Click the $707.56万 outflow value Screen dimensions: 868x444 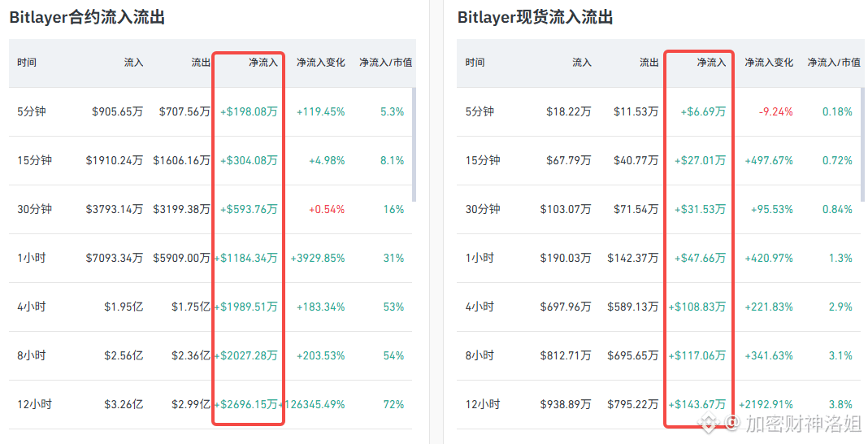click(x=184, y=112)
